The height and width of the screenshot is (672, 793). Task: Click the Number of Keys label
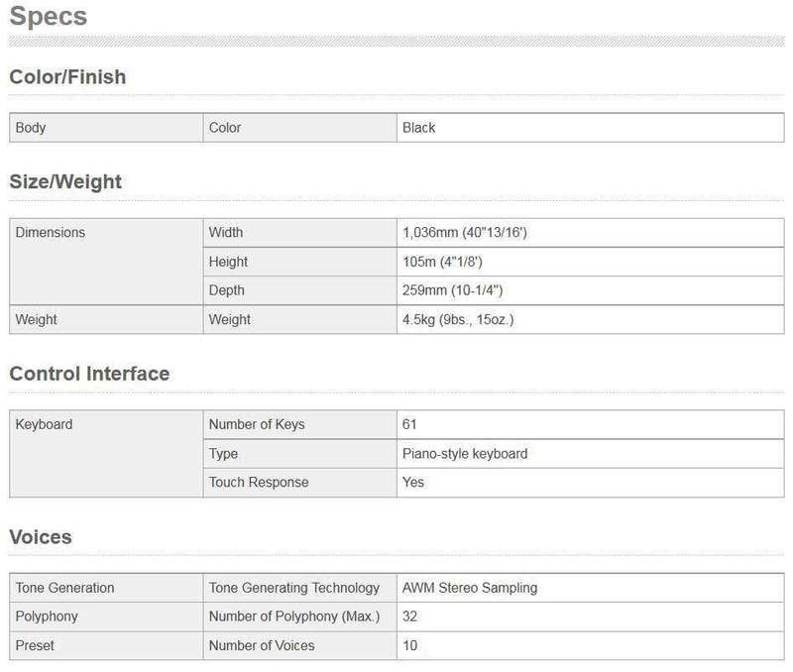pyautogui.click(x=257, y=424)
